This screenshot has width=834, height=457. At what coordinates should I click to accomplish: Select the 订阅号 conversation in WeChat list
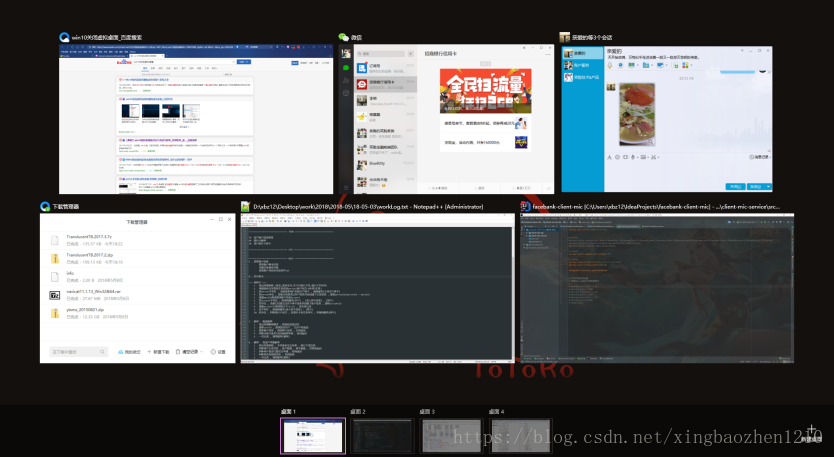386,68
